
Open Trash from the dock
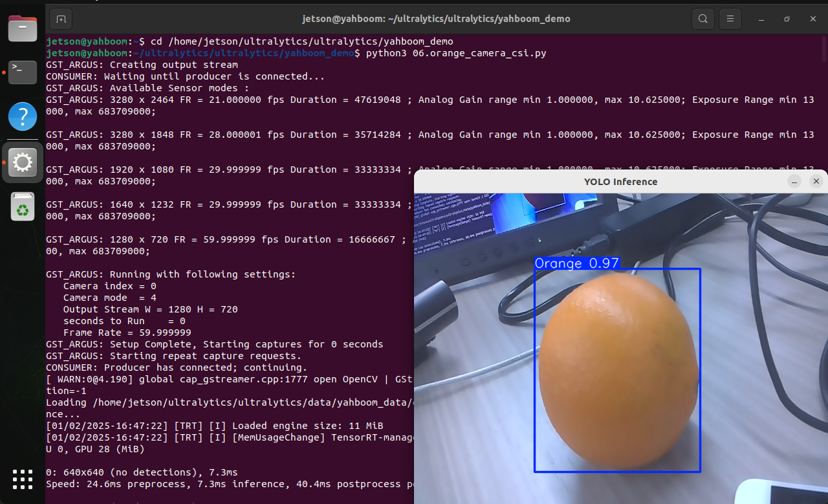23,206
